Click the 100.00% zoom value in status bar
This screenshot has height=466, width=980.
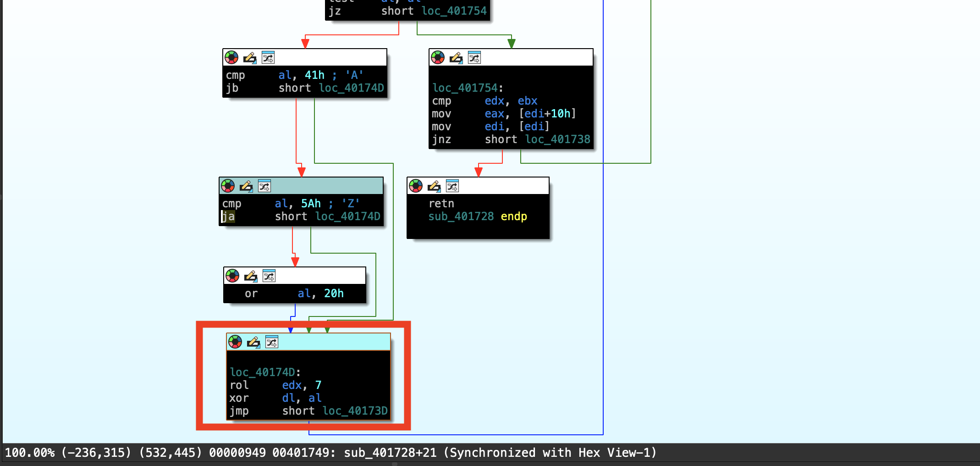click(29, 453)
